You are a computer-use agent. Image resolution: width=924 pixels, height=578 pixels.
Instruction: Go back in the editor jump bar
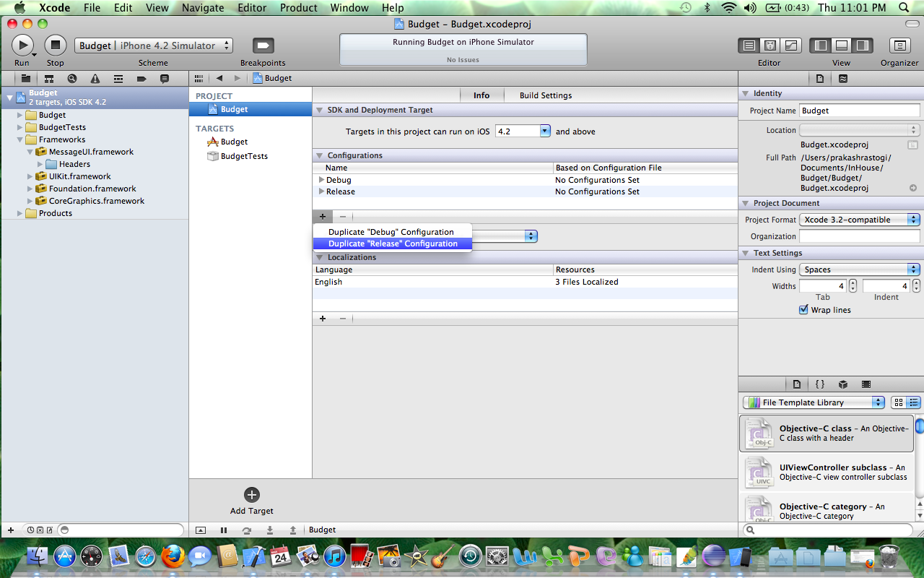coord(219,78)
